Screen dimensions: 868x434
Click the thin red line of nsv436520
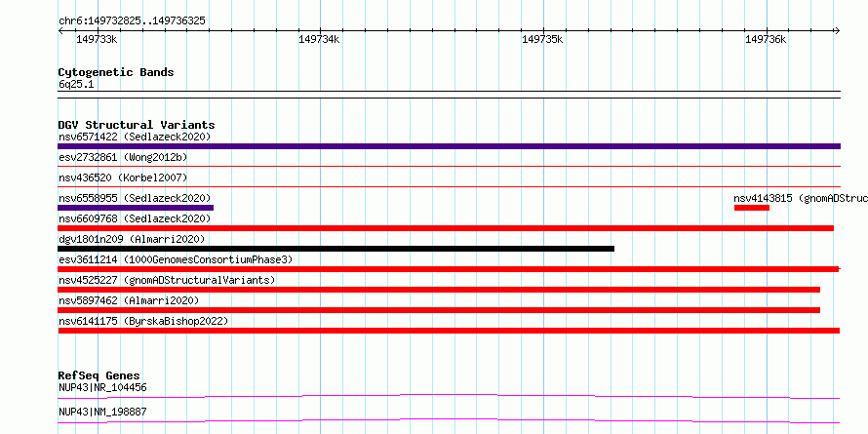[x=449, y=186]
